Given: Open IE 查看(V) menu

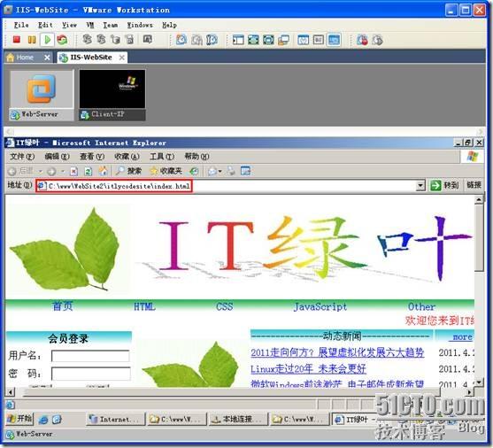Looking at the screenshot, I should [92, 157].
